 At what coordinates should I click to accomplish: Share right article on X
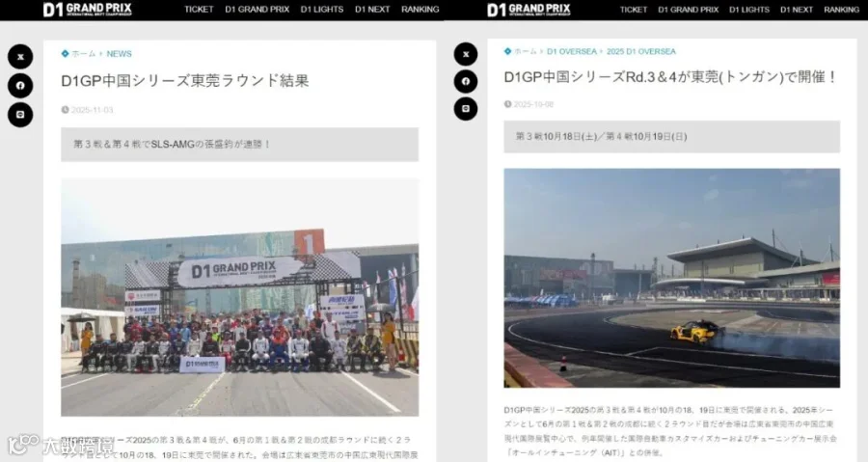pyautogui.click(x=466, y=54)
